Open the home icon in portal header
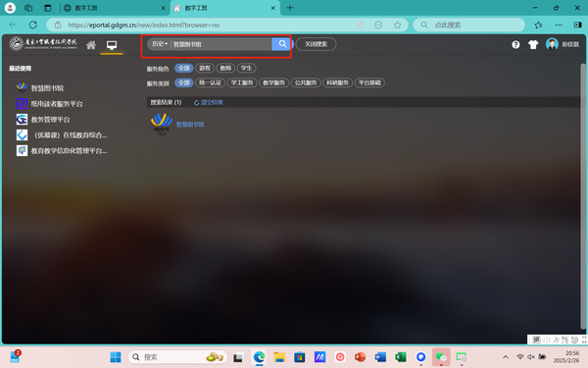588x368 pixels. [x=91, y=45]
